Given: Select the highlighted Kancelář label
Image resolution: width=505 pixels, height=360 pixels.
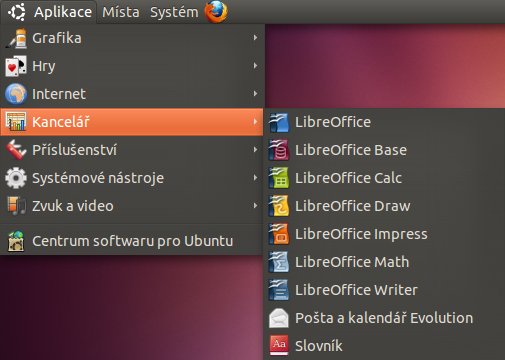Looking at the screenshot, I should (61, 122).
